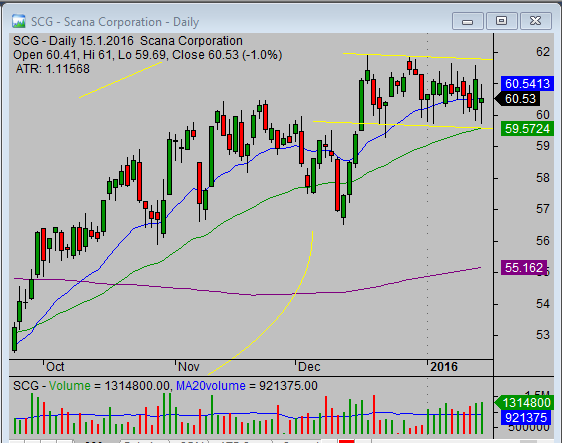Click the 'ATR: 1.11568' indicator label
The height and width of the screenshot is (443, 562).
[53, 69]
